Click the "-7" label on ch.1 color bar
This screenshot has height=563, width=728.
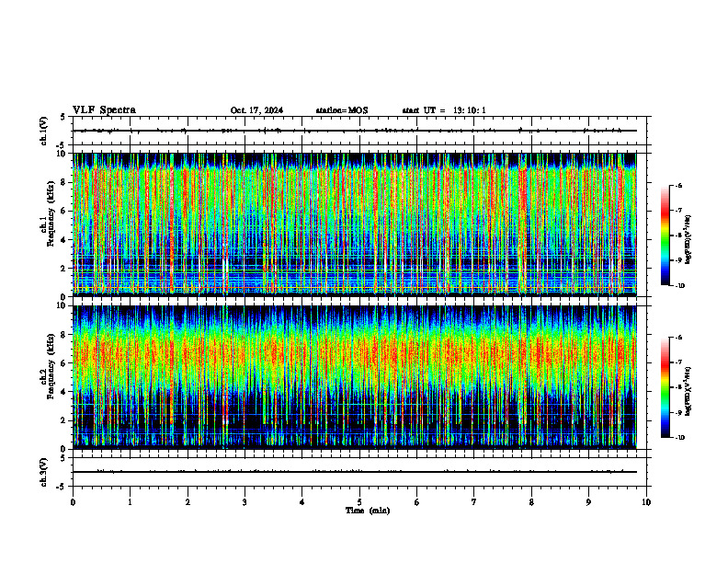click(x=678, y=211)
